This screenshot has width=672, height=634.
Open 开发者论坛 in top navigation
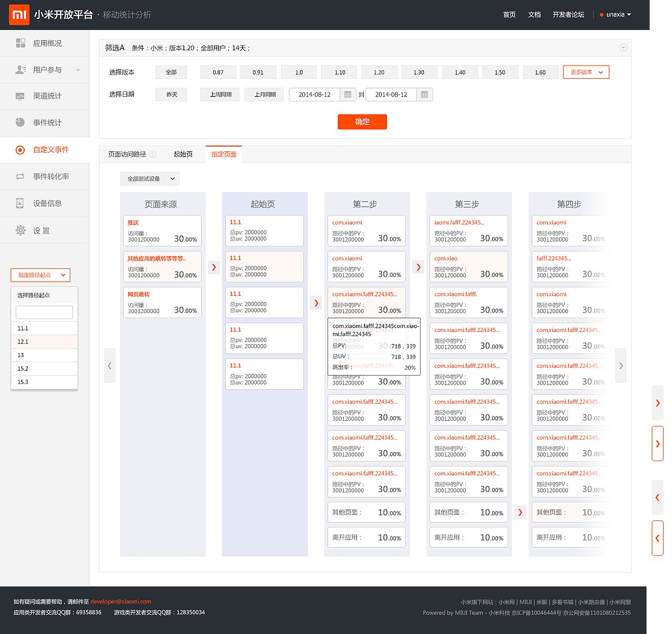click(568, 15)
